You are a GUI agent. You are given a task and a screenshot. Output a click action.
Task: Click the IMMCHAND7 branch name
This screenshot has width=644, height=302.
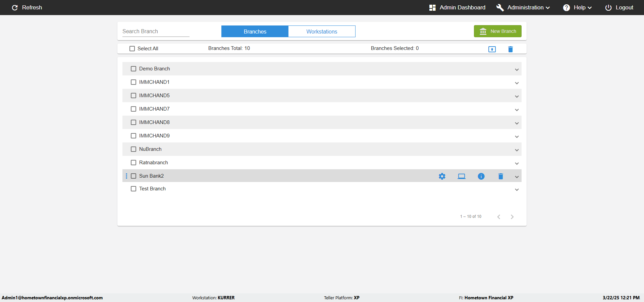pyautogui.click(x=154, y=109)
